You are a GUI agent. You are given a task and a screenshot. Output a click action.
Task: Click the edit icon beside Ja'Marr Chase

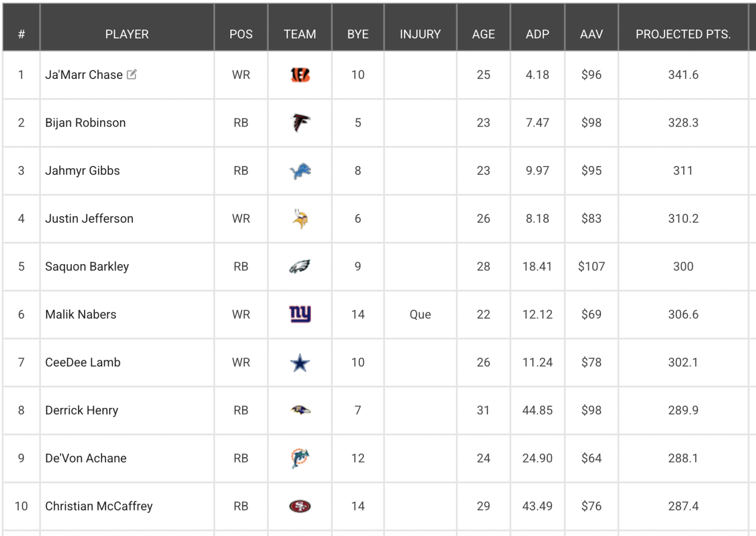click(131, 74)
